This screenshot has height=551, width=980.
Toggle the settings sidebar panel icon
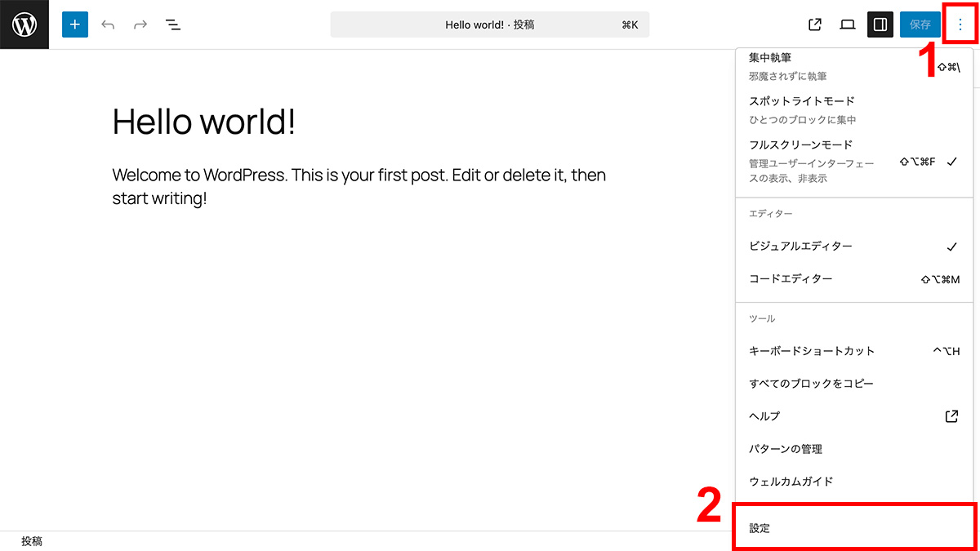click(880, 24)
